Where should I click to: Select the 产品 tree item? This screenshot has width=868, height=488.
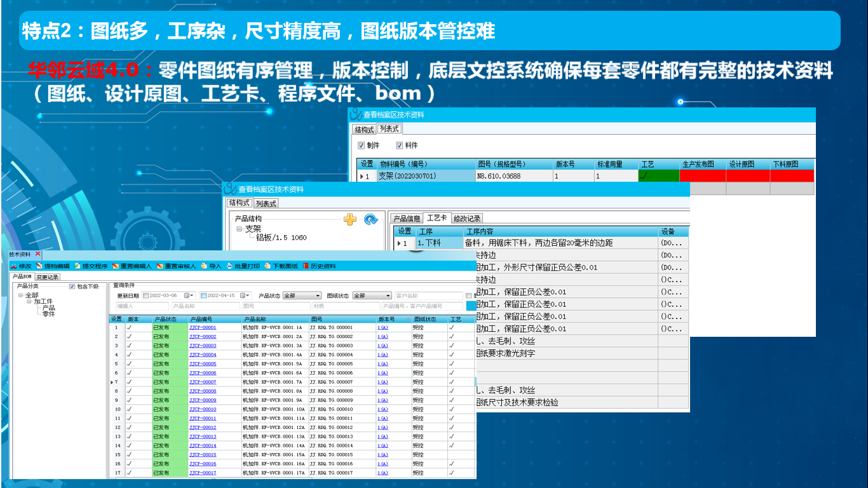[x=48, y=308]
